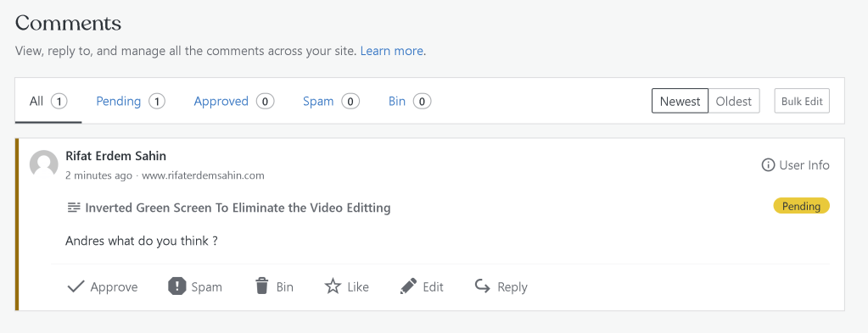Click the Reply arrow icon
The height and width of the screenshot is (333, 868).
[482, 286]
